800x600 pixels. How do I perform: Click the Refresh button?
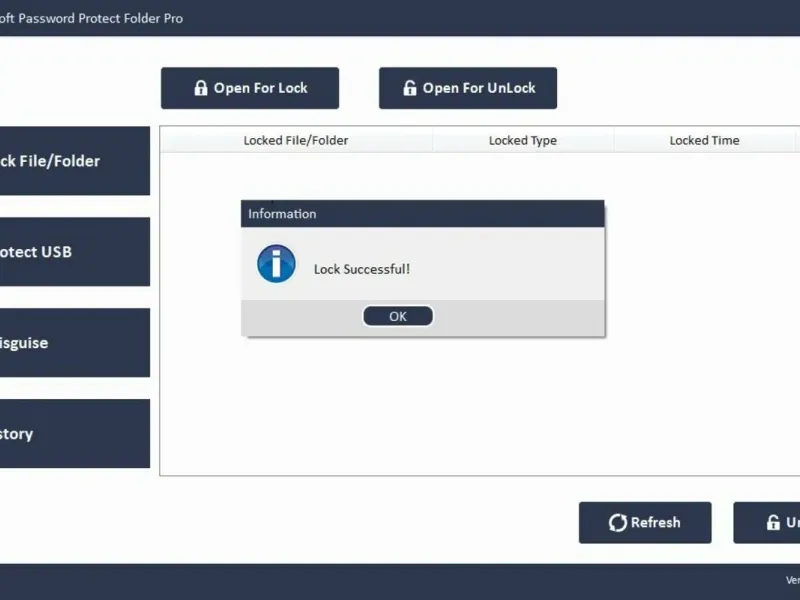point(645,522)
